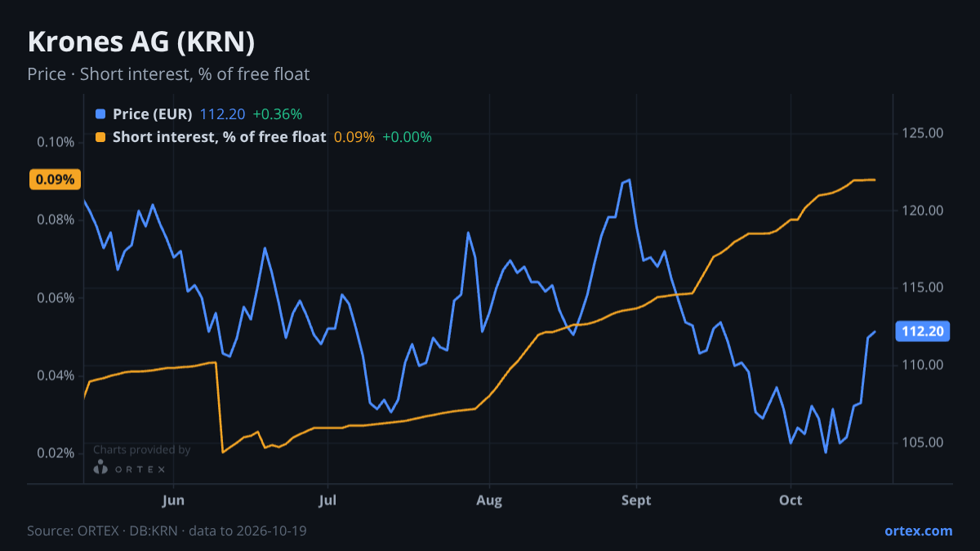Screen dimensions: 980x551
Task: Click the 0.08% left axis label
Action: (x=56, y=220)
